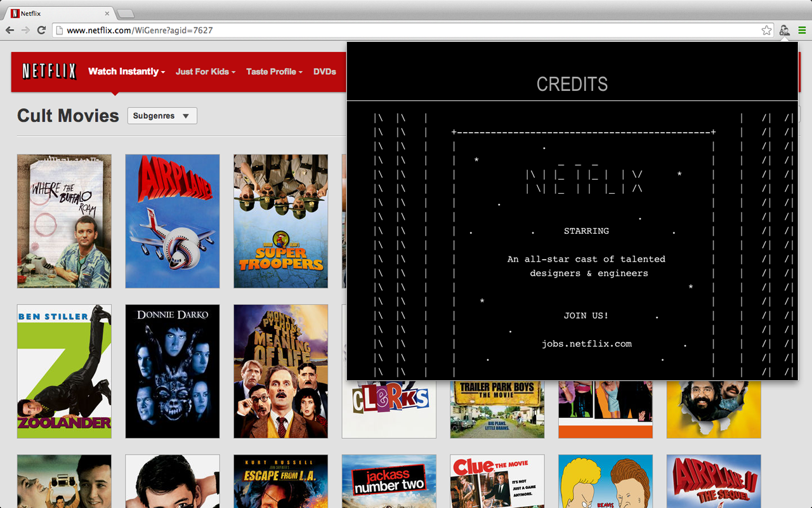Click the browser forward arrow
Screen dimensions: 812x508
(25, 30)
